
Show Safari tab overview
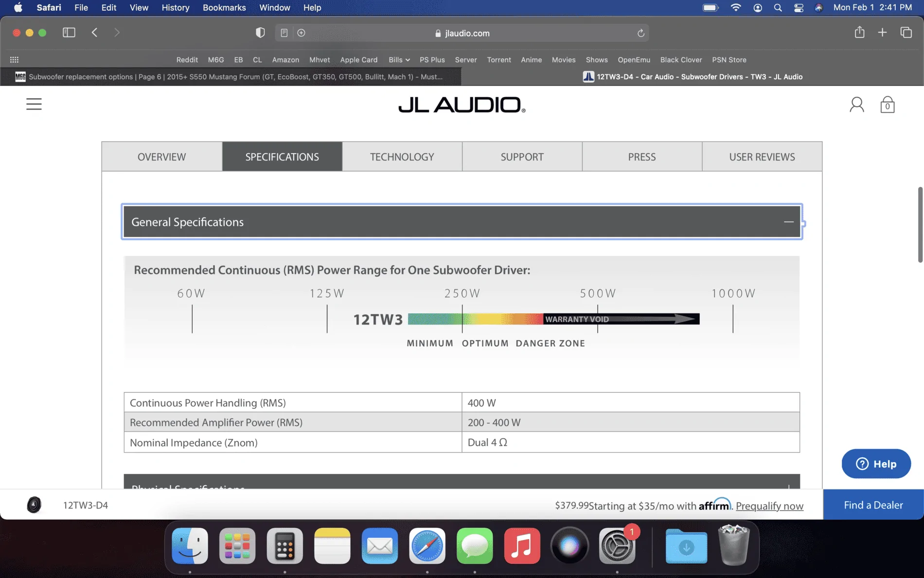click(x=906, y=33)
